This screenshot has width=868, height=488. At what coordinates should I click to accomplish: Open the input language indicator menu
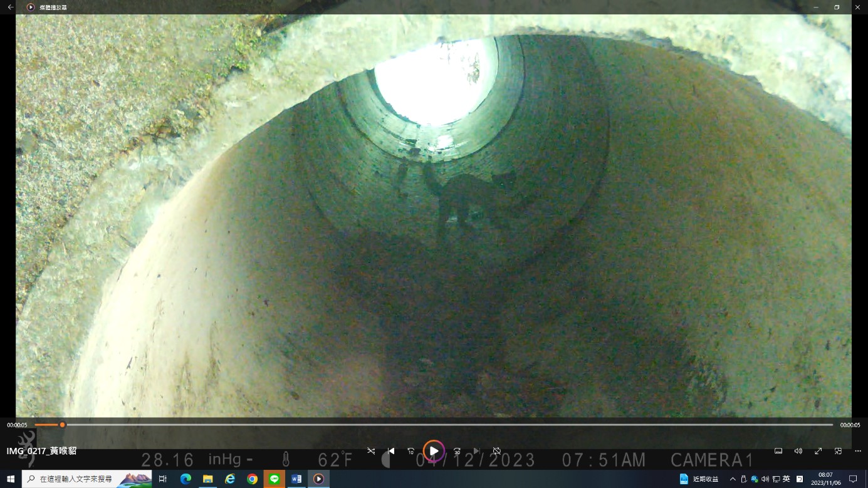(x=786, y=479)
